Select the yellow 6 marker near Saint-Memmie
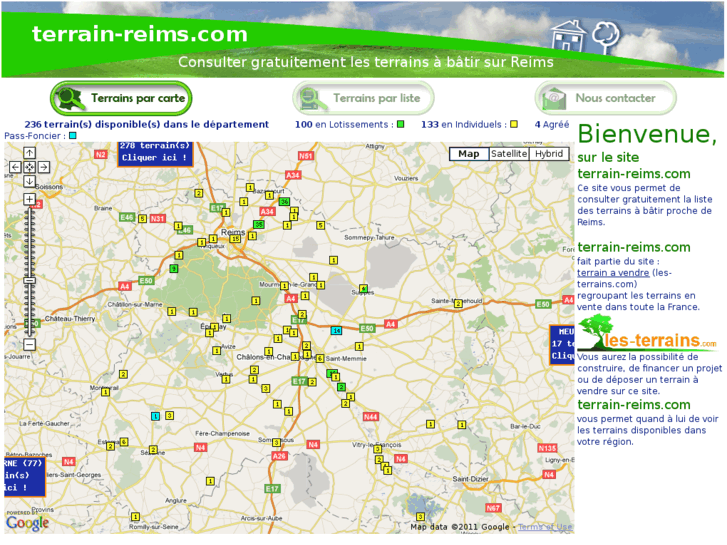727x545 pixels. [x=320, y=359]
